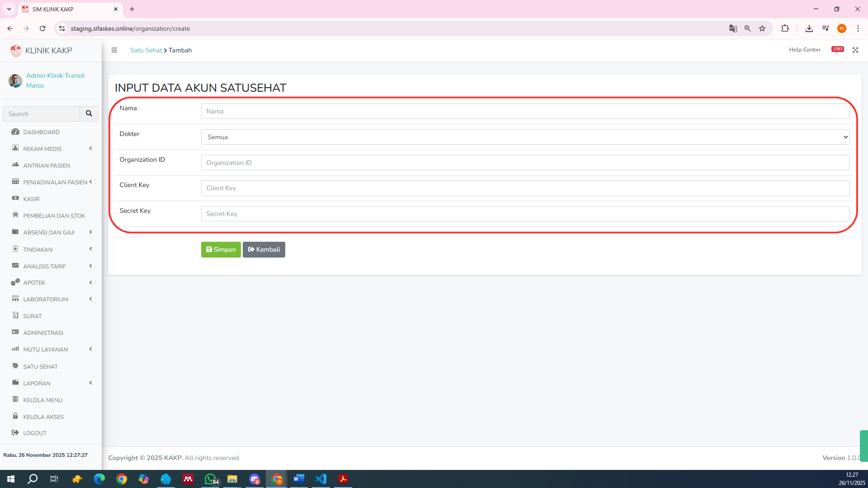868x488 pixels.
Task: Bookmark this page with the star icon
Action: click(762, 28)
